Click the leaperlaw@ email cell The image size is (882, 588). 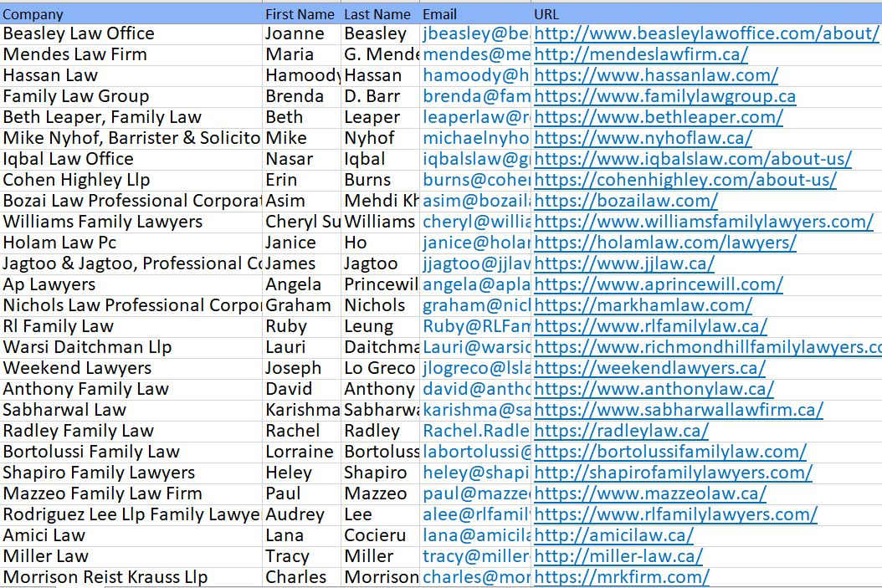pyautogui.click(x=476, y=117)
